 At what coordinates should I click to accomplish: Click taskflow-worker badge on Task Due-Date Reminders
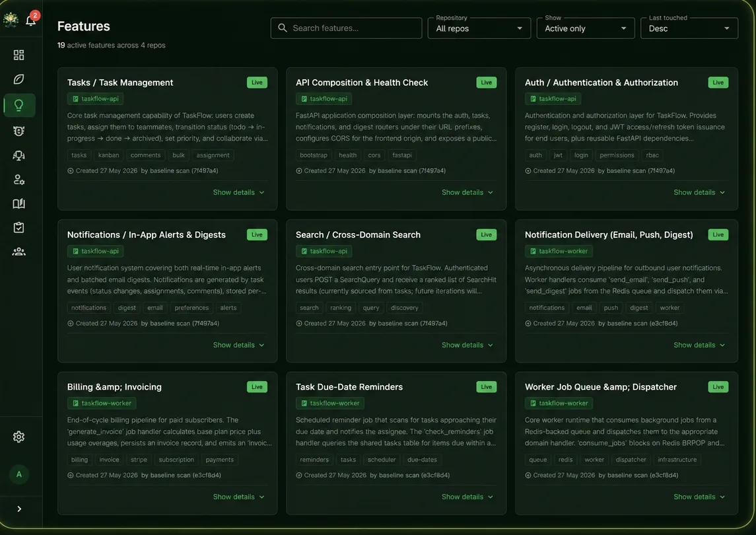330,404
